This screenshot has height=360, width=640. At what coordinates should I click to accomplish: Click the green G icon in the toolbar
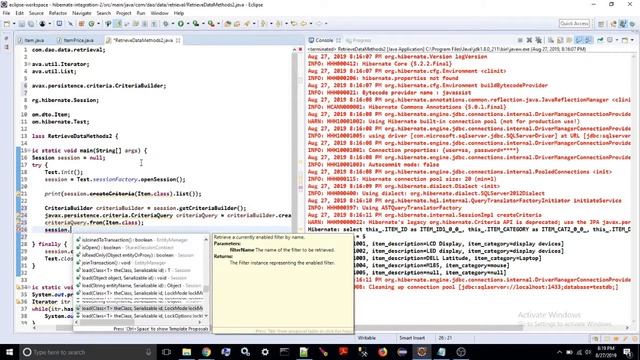coord(91,24)
